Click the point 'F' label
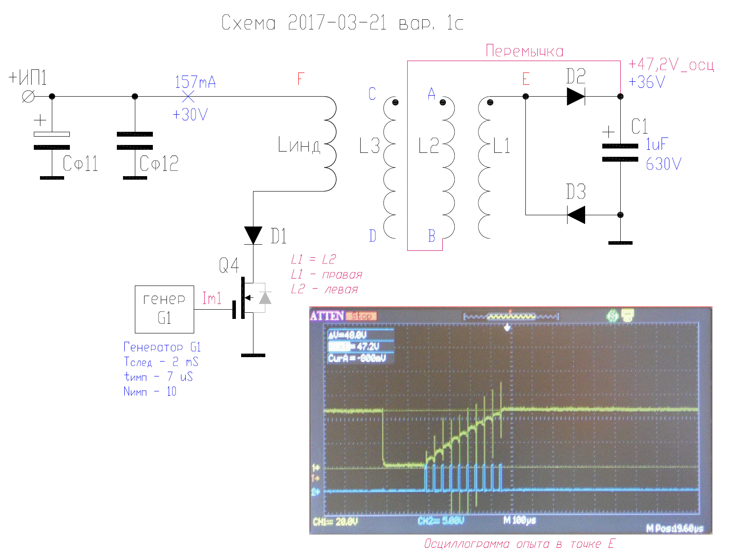The width and height of the screenshot is (756, 557). coord(300,79)
